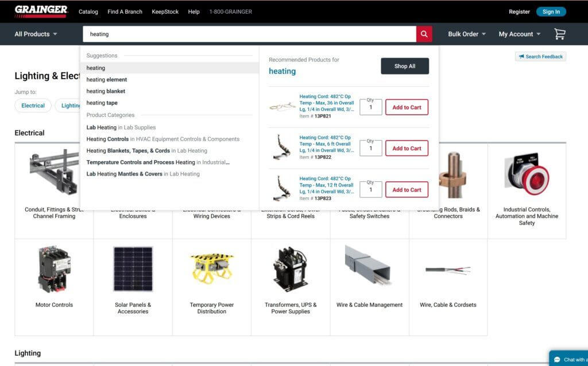Open Heating Controls in HVAC category
This screenshot has width=588, height=366.
pos(163,139)
